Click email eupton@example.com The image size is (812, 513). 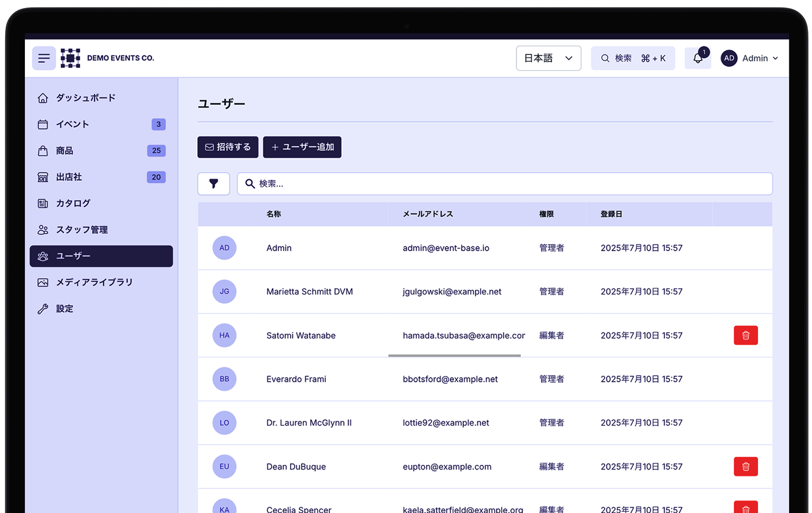click(447, 467)
